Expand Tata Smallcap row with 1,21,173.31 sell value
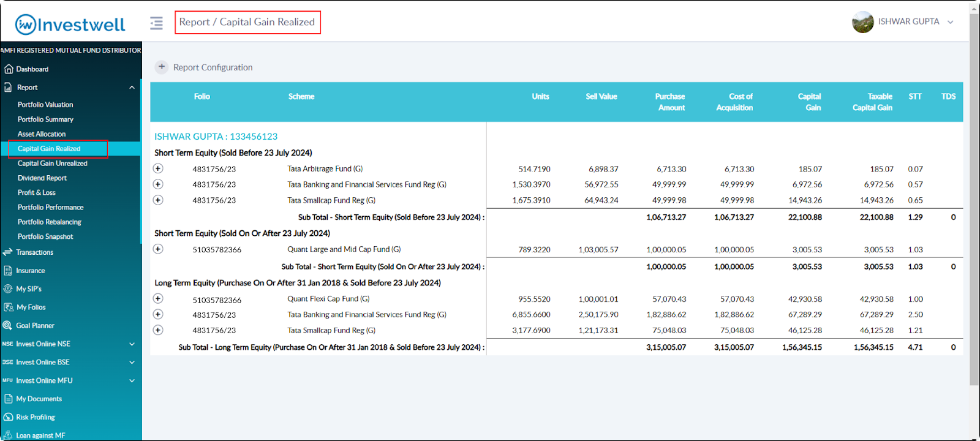The image size is (980, 441). pos(158,330)
